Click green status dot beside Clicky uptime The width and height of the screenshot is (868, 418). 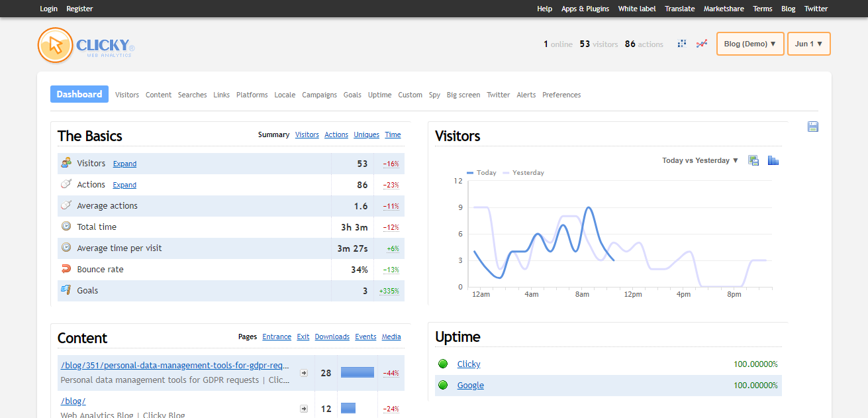pyautogui.click(x=443, y=364)
